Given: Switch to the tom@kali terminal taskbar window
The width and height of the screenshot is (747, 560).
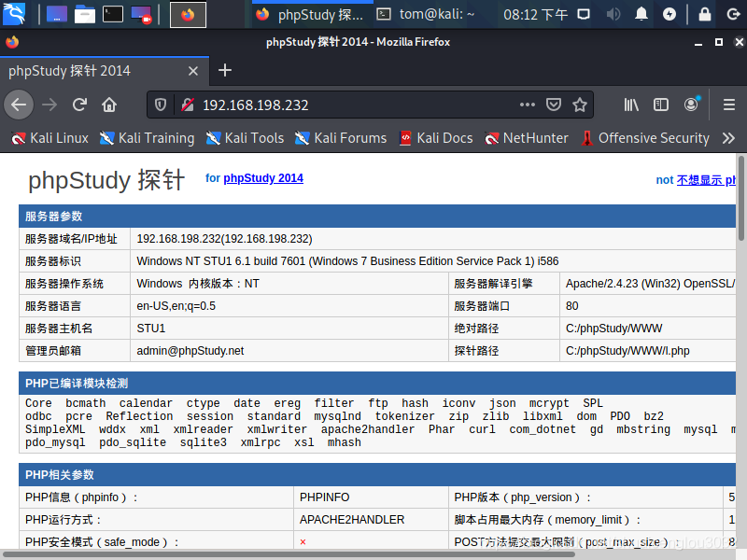Looking at the screenshot, I should [426, 14].
